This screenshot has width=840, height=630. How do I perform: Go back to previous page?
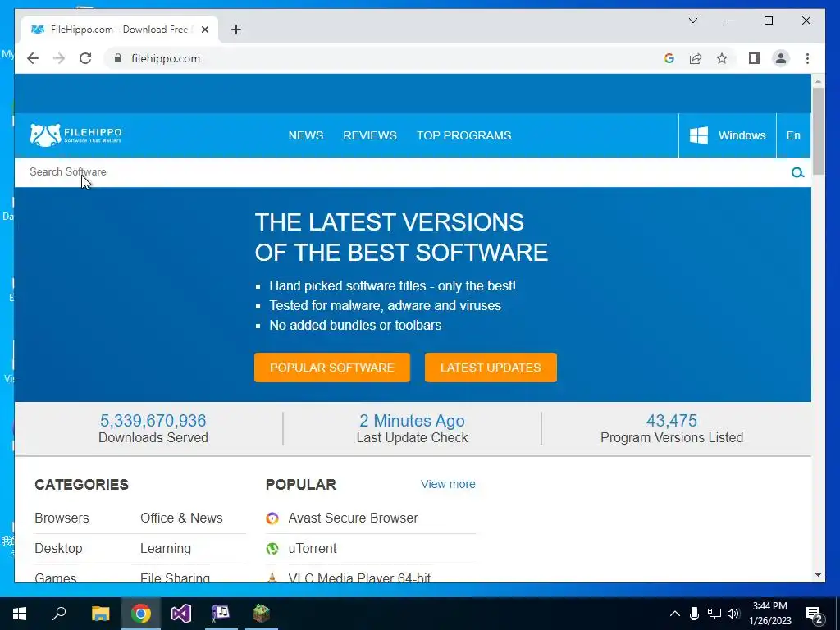(33, 58)
